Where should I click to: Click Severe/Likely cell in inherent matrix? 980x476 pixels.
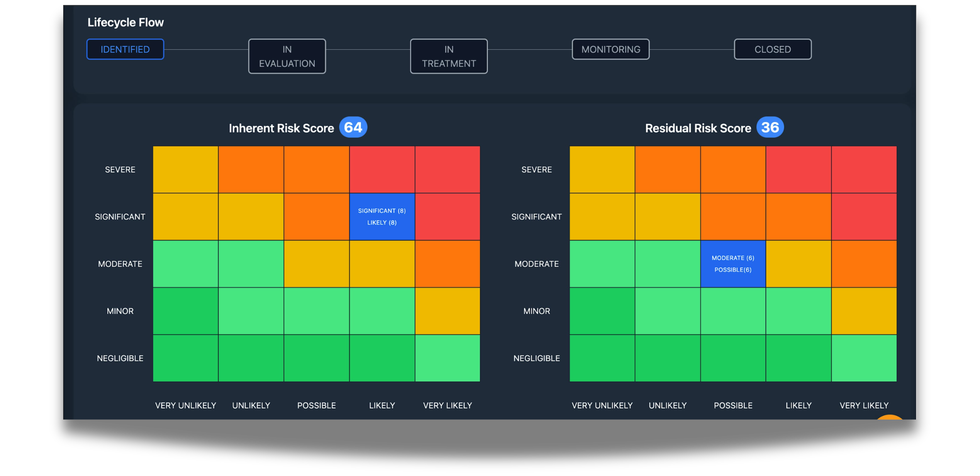click(x=382, y=170)
